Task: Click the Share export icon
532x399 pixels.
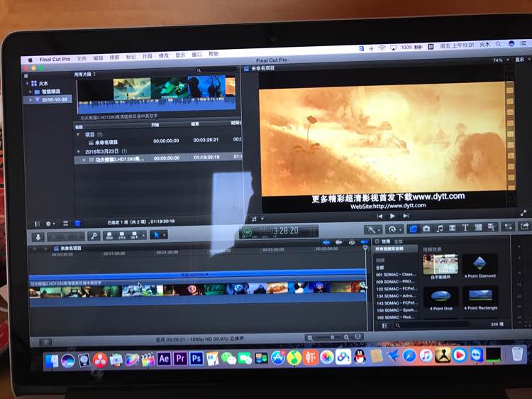Action: (x=524, y=226)
